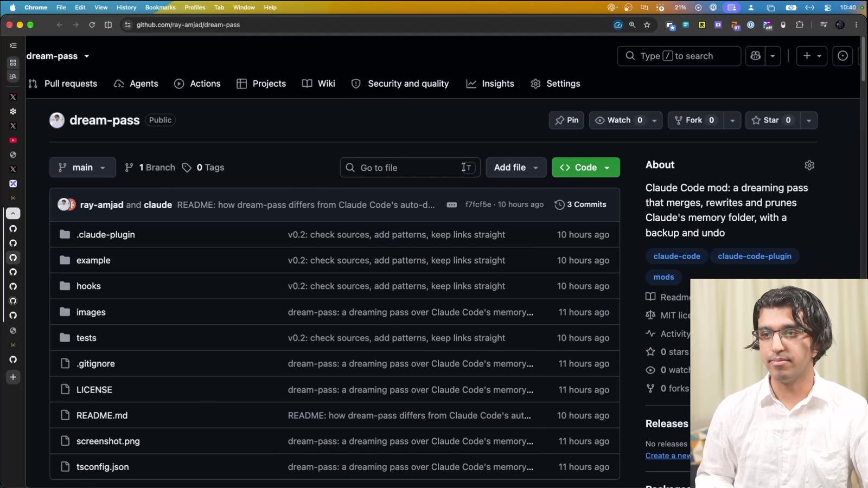Expand the Star lists dropdown arrow
The height and width of the screenshot is (488, 868).
(809, 120)
